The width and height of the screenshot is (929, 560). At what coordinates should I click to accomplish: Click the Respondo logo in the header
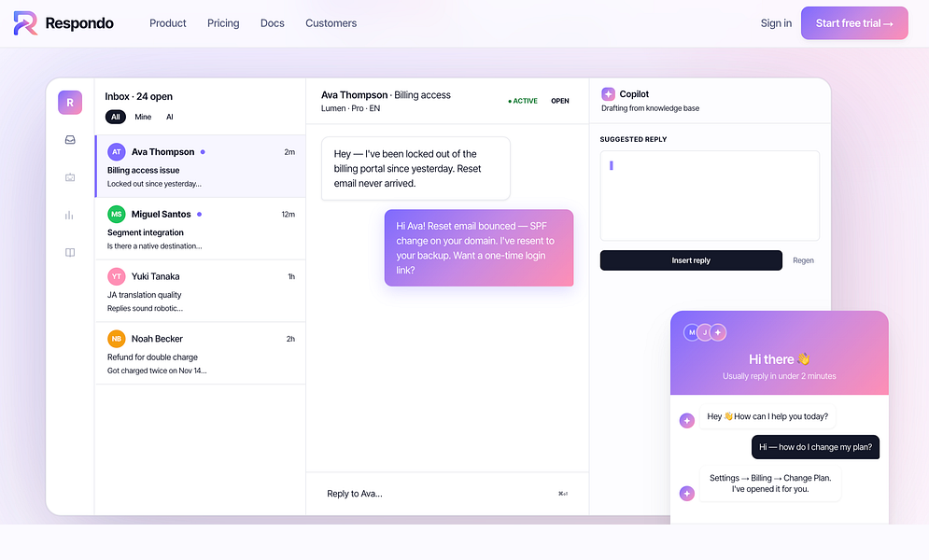click(x=63, y=23)
